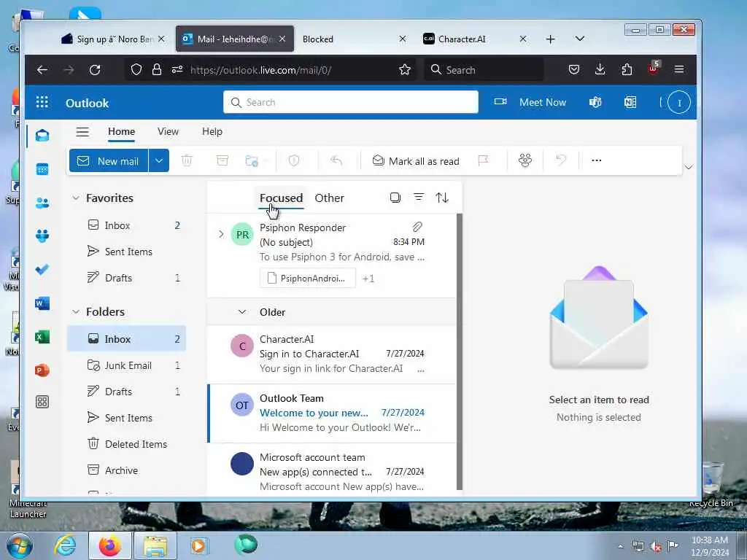The width and height of the screenshot is (747, 560).
Task: Select the Focused inbox tab
Action: tap(281, 198)
